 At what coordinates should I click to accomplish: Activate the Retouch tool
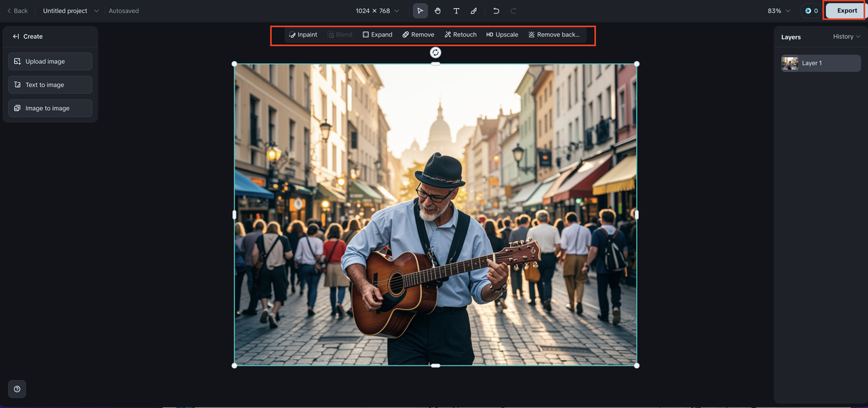pos(460,35)
